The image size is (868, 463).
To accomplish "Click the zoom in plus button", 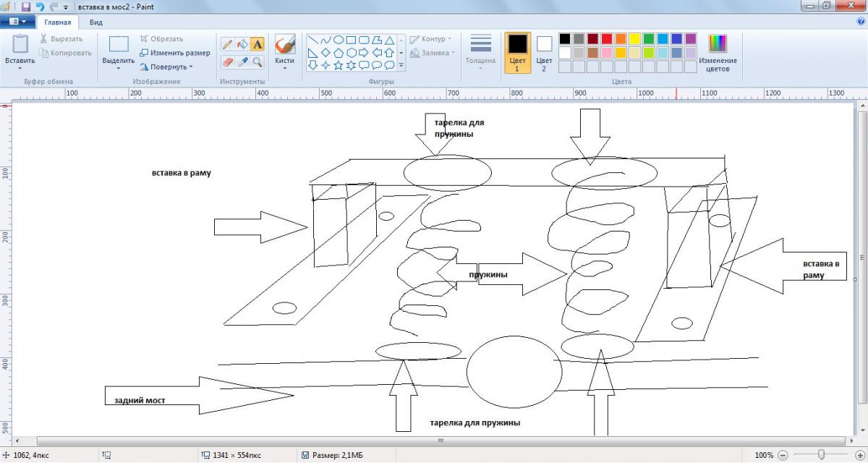I will pyautogui.click(x=859, y=455).
